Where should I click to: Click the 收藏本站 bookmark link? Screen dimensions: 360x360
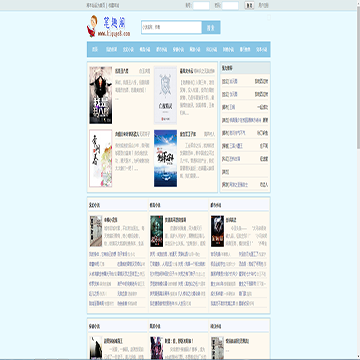click(114, 6)
